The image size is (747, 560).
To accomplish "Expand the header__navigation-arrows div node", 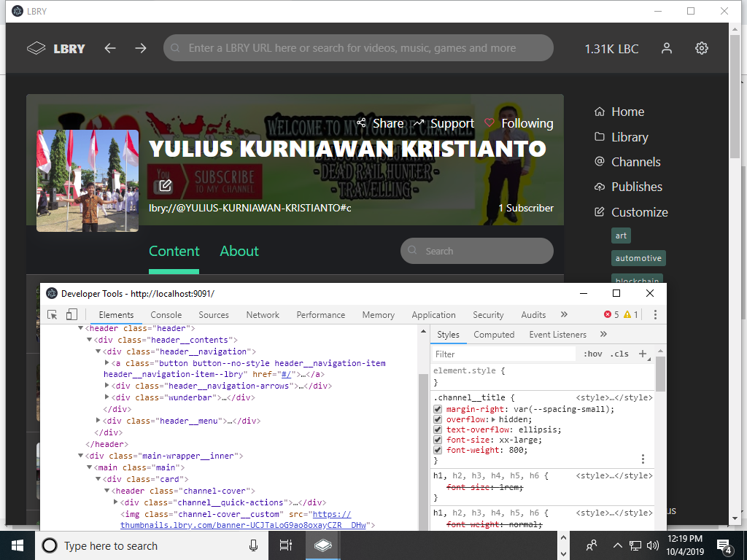I will click(x=107, y=386).
